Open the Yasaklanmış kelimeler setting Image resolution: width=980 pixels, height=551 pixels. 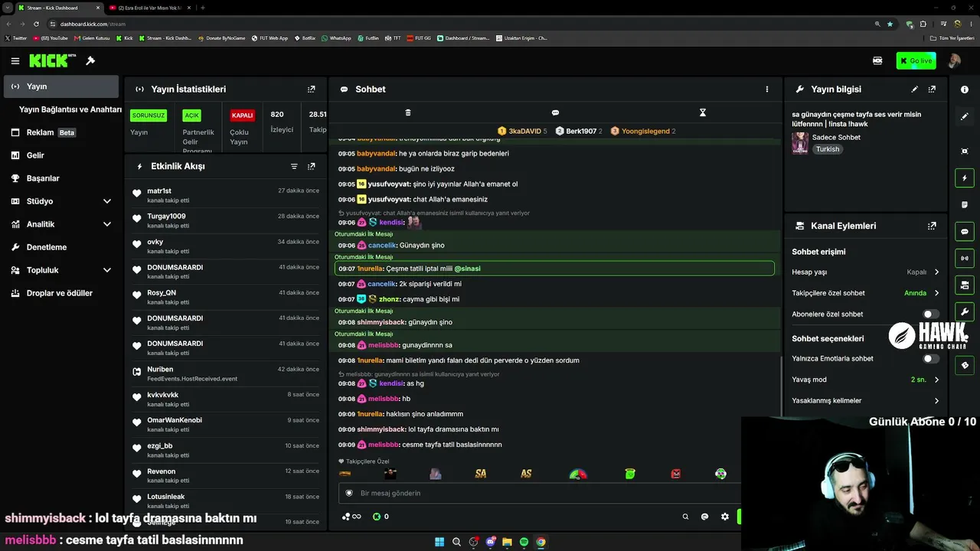tap(865, 400)
